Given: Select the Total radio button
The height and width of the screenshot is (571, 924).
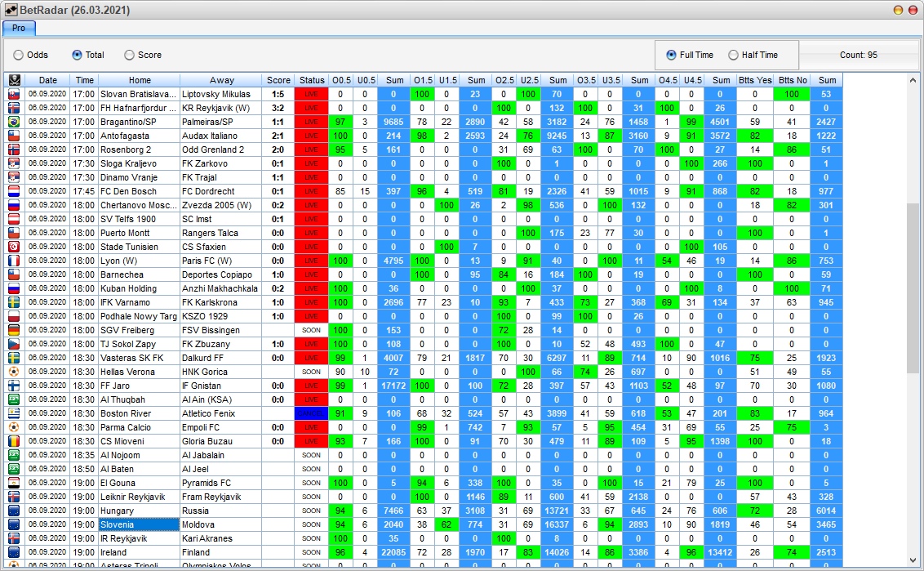Looking at the screenshot, I should click(x=78, y=55).
